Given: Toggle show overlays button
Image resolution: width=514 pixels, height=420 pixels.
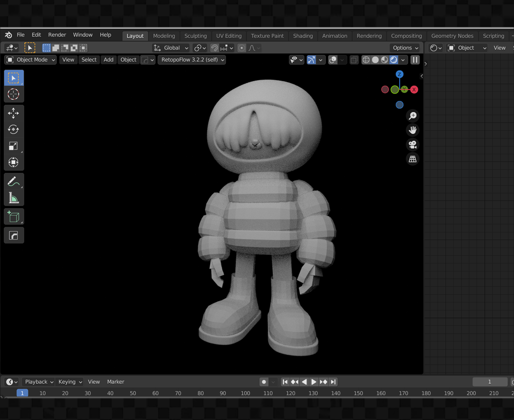Looking at the screenshot, I should (x=333, y=60).
